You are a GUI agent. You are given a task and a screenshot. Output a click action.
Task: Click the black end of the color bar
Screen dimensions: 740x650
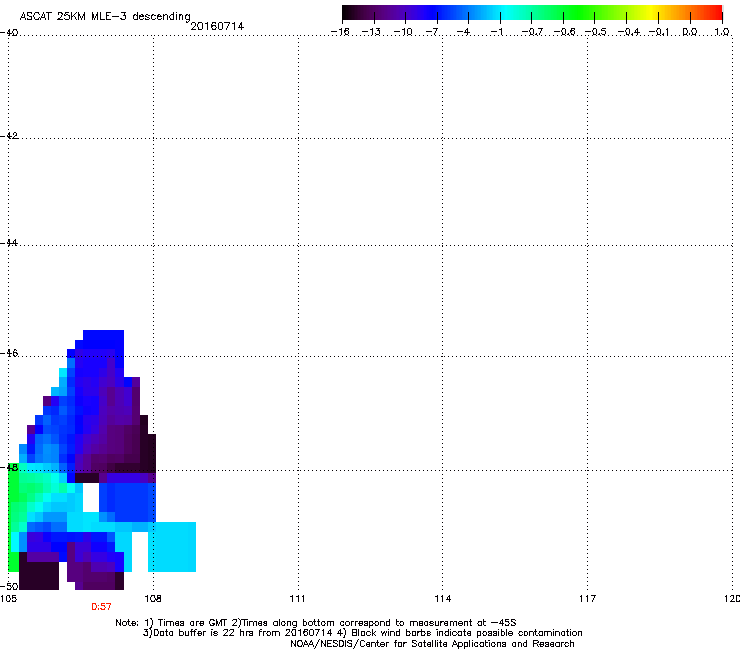pyautogui.click(x=348, y=13)
